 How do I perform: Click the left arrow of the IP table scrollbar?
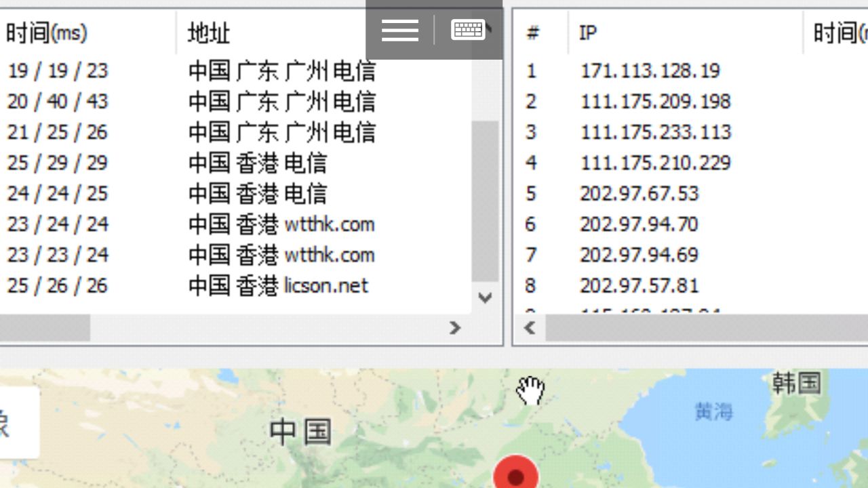pos(530,328)
